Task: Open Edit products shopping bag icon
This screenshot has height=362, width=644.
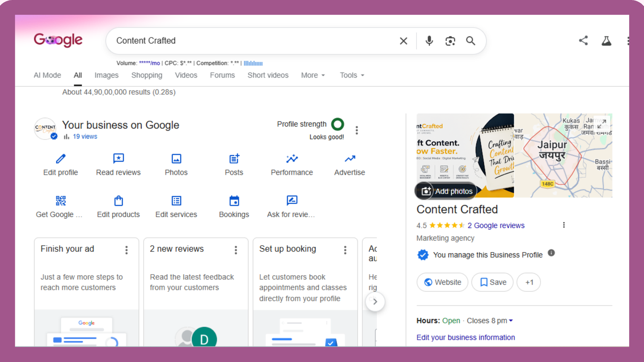Action: [x=118, y=200]
